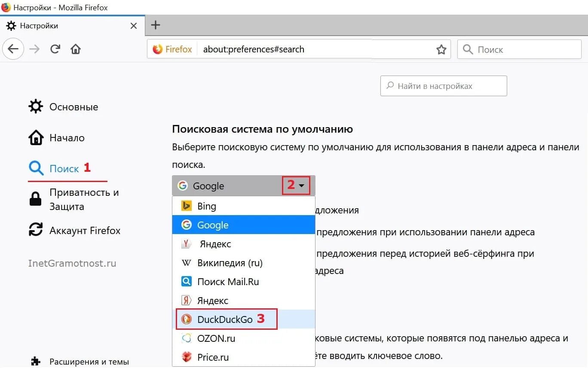Screen dimensions: 588x368
Task: Click the OZON.ru logo icon
Action: click(x=186, y=338)
